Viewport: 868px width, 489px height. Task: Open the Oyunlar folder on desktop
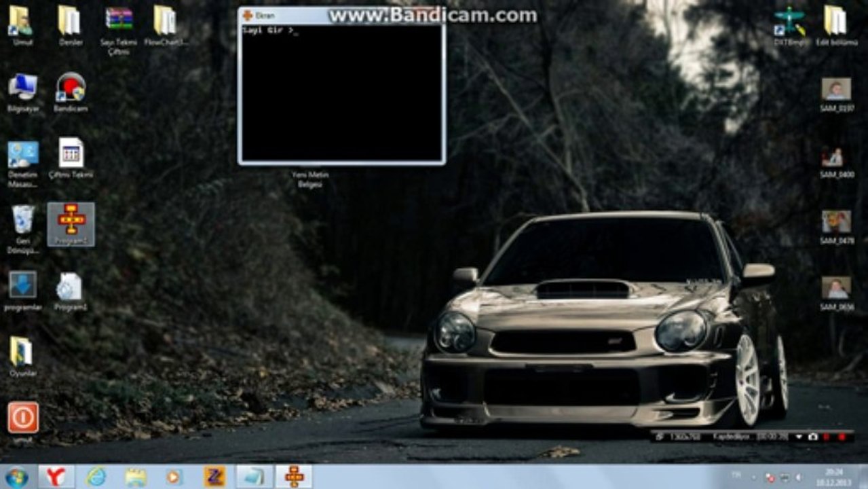click(x=22, y=357)
